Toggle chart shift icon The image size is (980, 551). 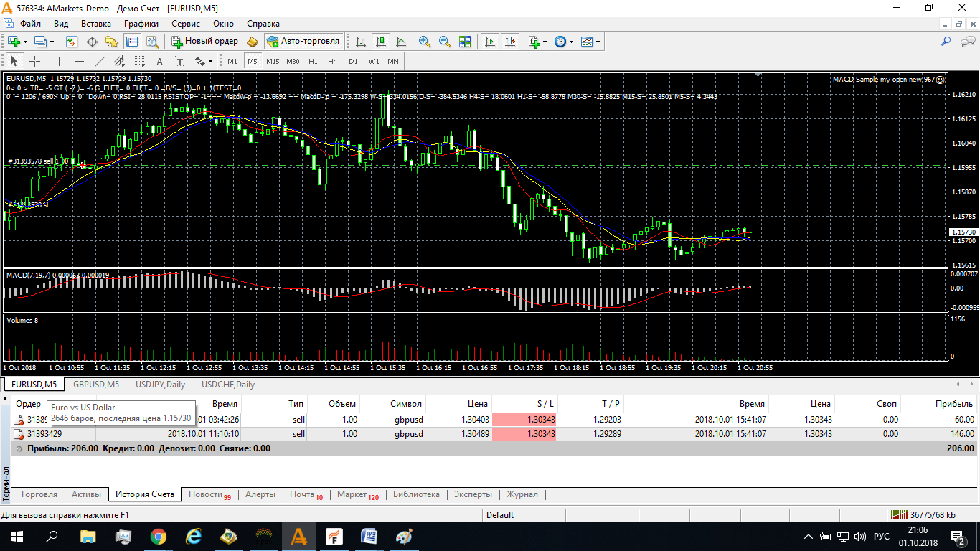(x=510, y=42)
